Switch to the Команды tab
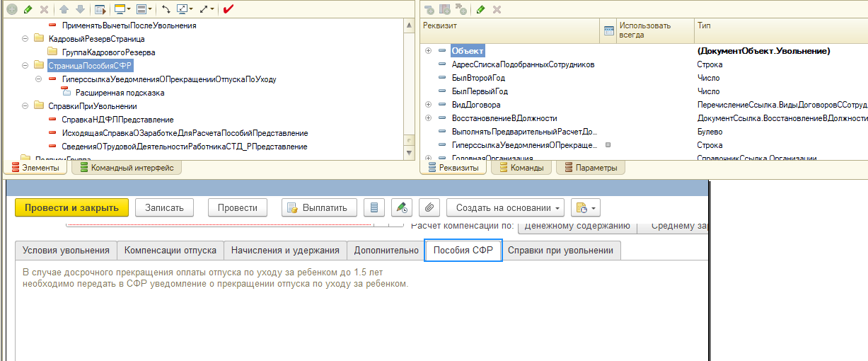Screen dimensions: 868x361 [521, 168]
